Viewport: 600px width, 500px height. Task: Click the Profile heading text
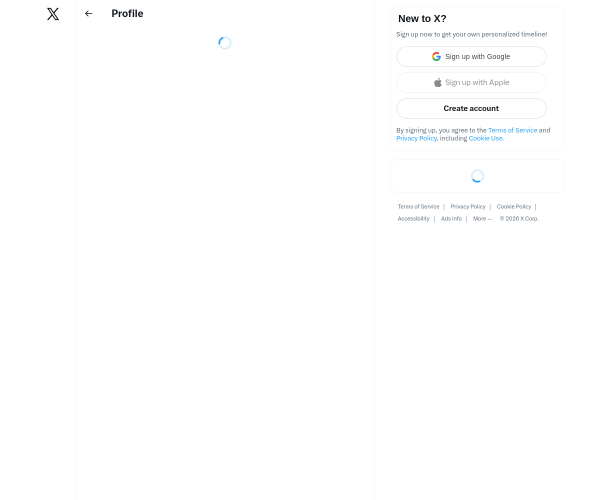coord(127,14)
